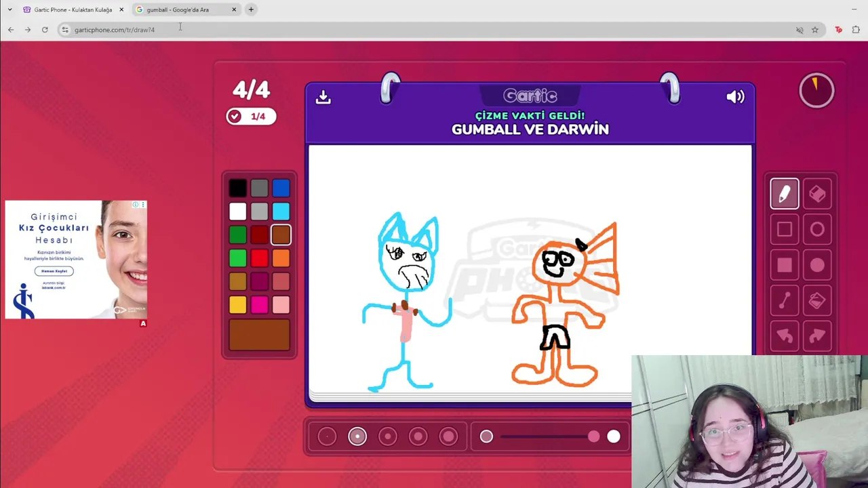Choose the empty rectangle shape tool
The height and width of the screenshot is (488, 868).
click(785, 230)
